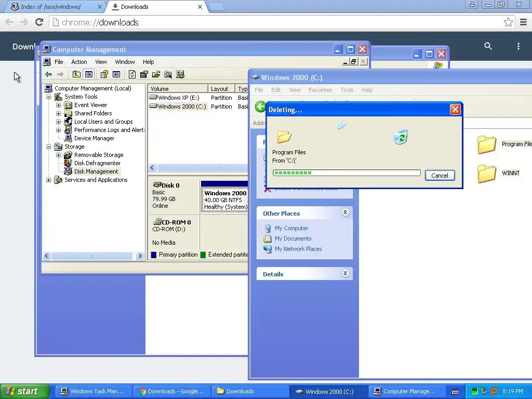Select Disk Management in tree
532x399 pixels.
96,171
